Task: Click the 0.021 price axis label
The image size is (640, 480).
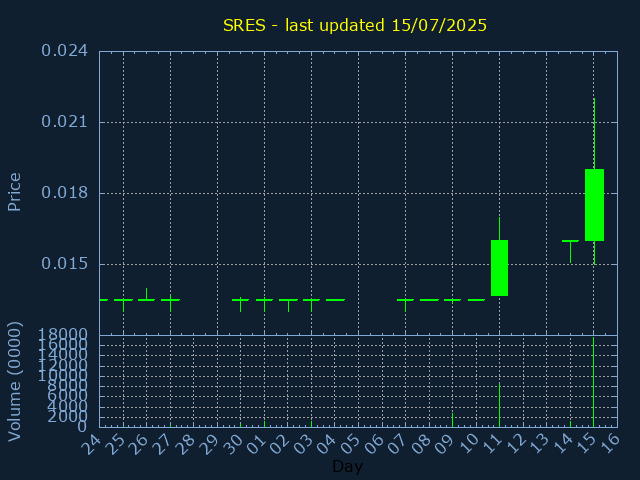Action: coord(64,122)
